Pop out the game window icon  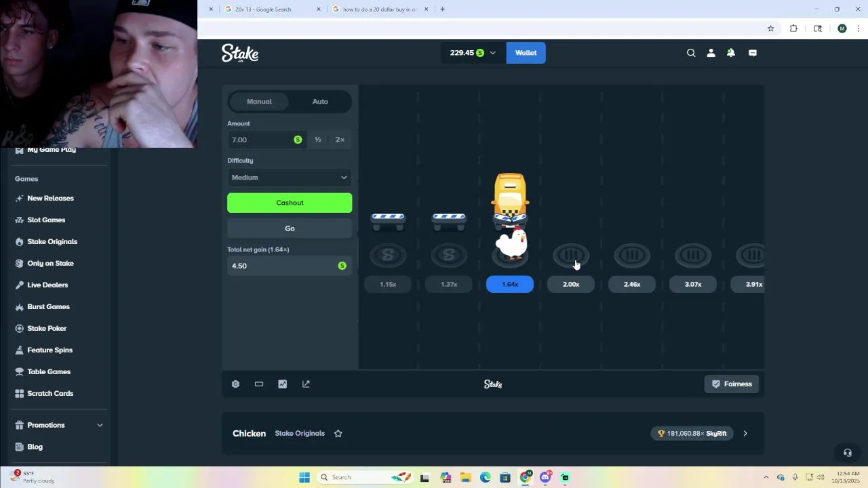(x=306, y=384)
